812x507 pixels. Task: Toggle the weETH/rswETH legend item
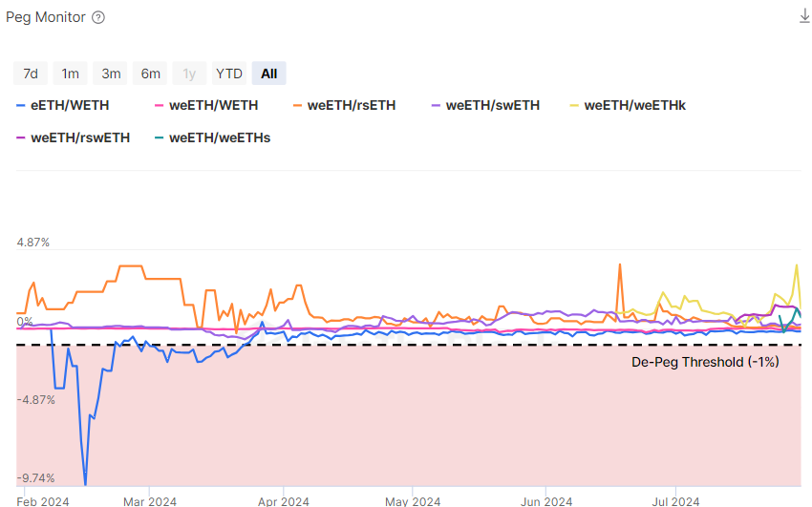tap(80, 137)
